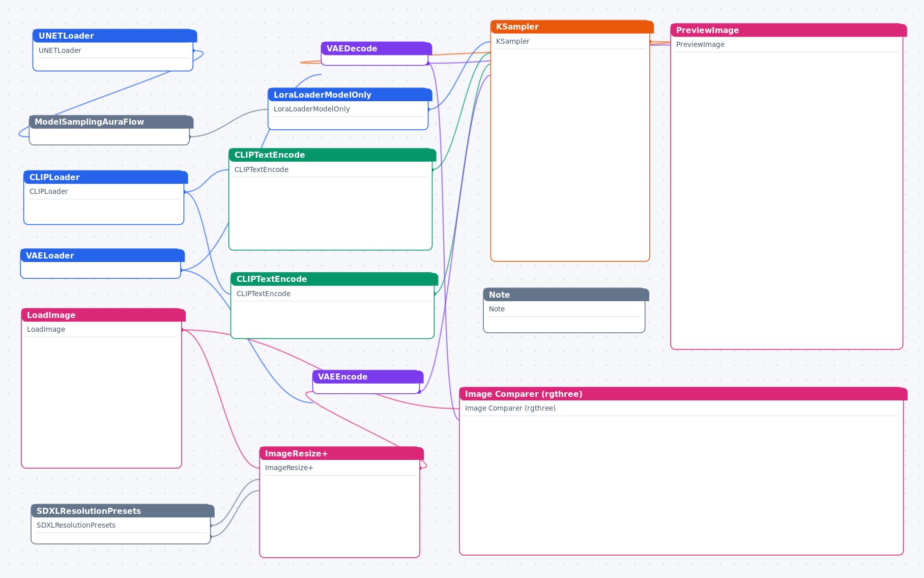Viewport: 924px width, 578px height.
Task: Click the PreviewImage body label text
Action: coord(700,44)
